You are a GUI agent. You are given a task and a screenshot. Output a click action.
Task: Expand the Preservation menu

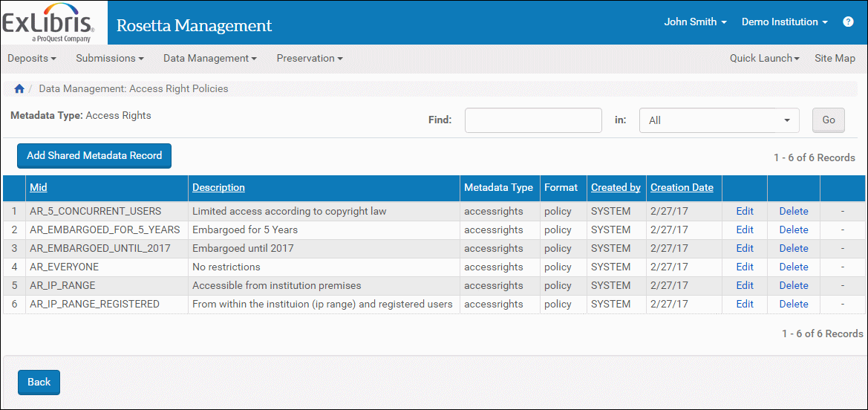click(309, 59)
